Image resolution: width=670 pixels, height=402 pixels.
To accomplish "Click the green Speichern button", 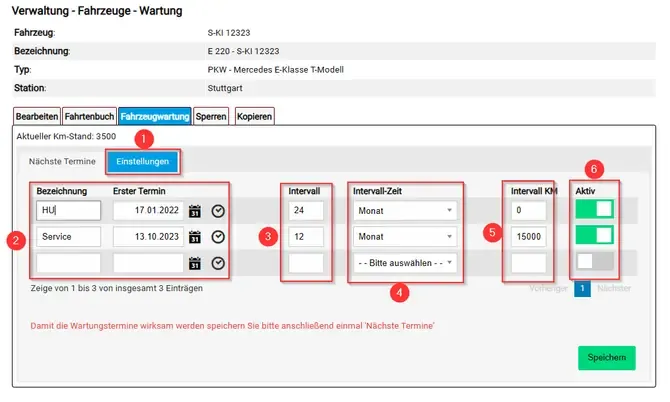I will coord(607,358).
